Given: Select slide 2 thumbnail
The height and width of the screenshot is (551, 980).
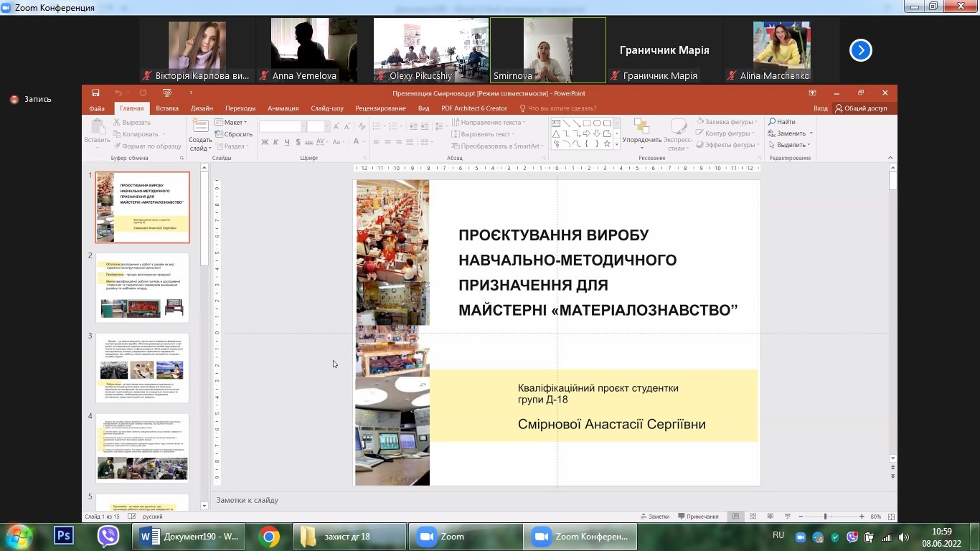Looking at the screenshot, I should [142, 287].
